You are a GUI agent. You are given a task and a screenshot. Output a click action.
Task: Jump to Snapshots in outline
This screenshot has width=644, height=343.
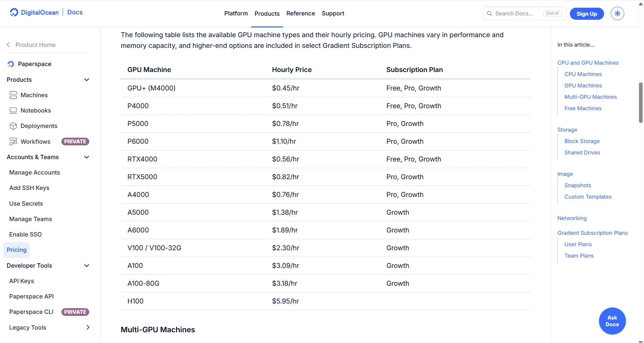coord(578,185)
